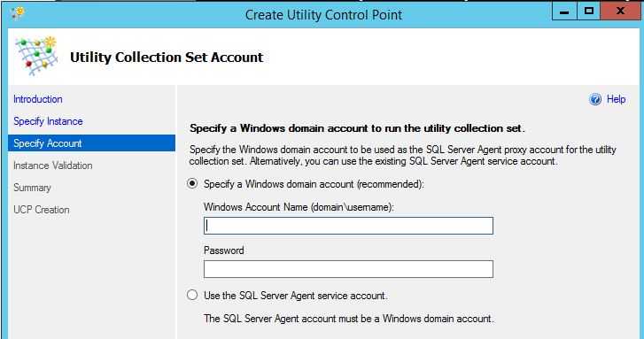Go to the Introduction step
This screenshot has width=644, height=339.
(x=38, y=99)
